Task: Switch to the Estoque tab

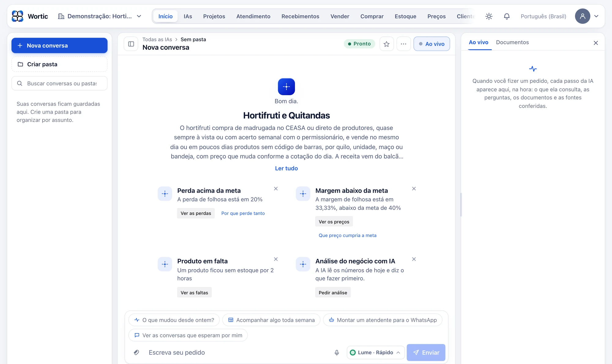Action: tap(405, 16)
